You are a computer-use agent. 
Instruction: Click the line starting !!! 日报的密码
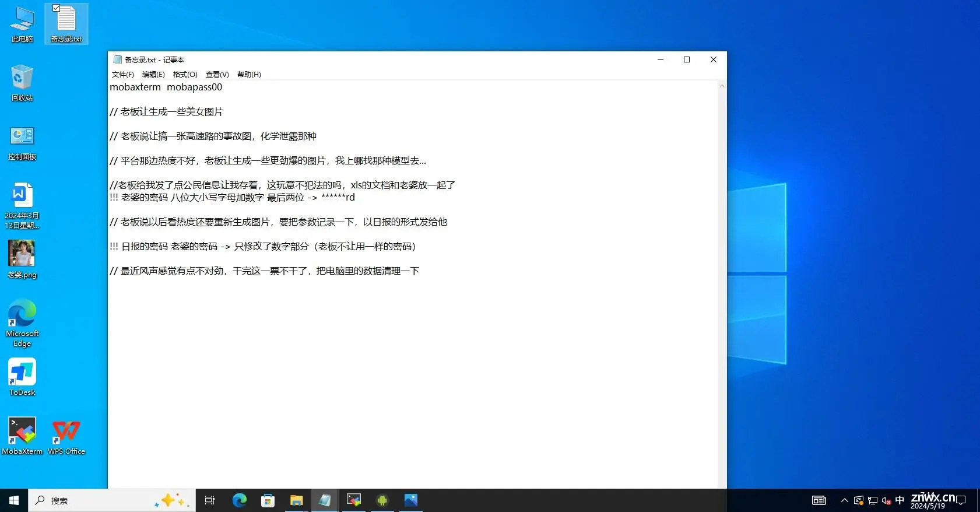(264, 246)
